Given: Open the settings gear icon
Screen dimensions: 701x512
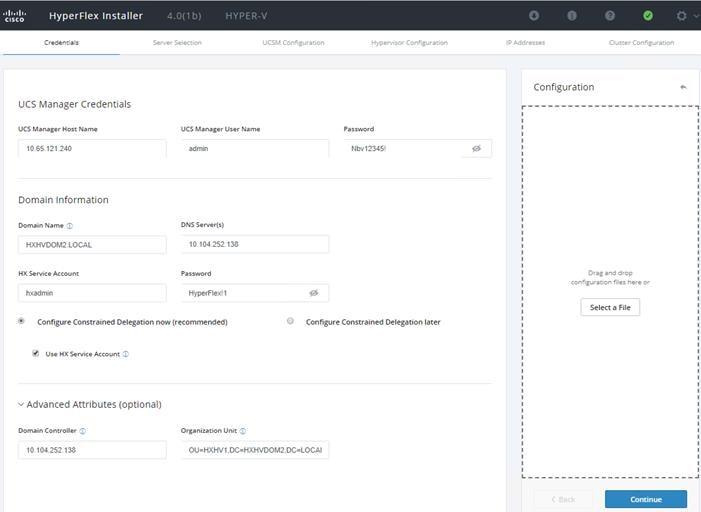Looking at the screenshot, I should tap(681, 16).
